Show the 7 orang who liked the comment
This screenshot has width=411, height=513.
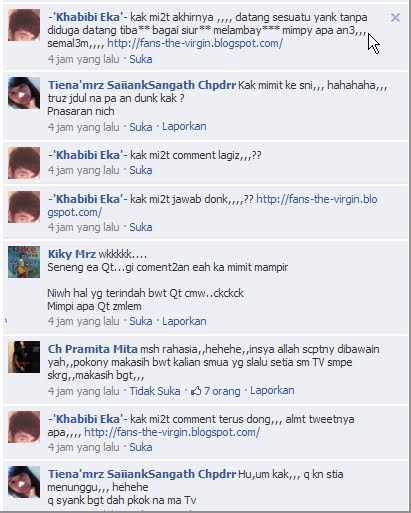click(x=222, y=391)
